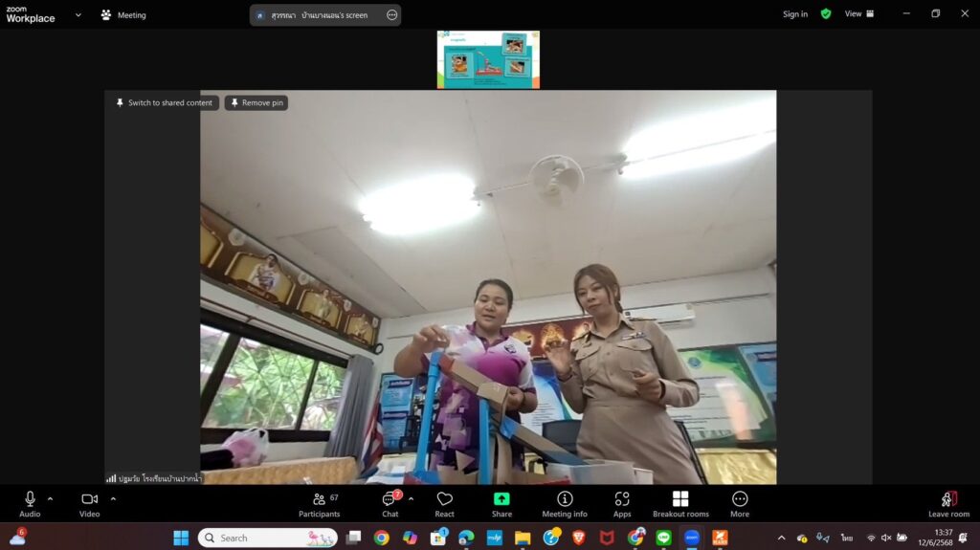
Task: Expand video options arrow beside Video
Action: coord(113,498)
